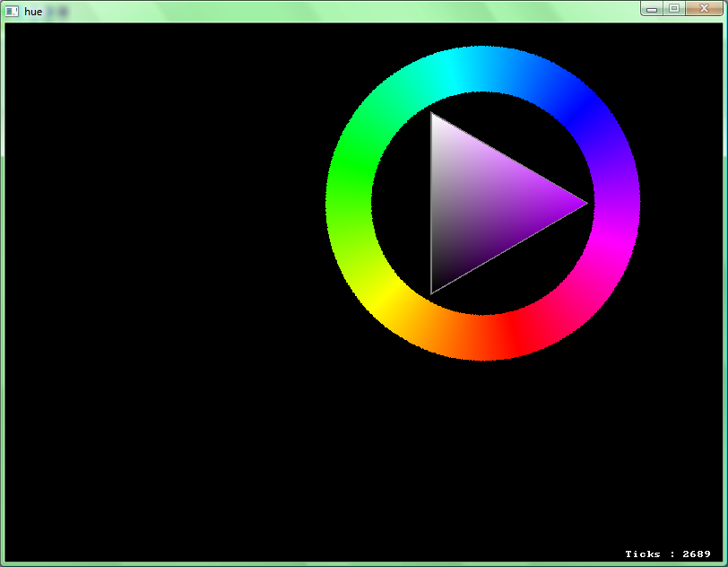Pick mid-tone purple in the triangle center
The width and height of the screenshot is (728, 567).
pyautogui.click(x=482, y=204)
